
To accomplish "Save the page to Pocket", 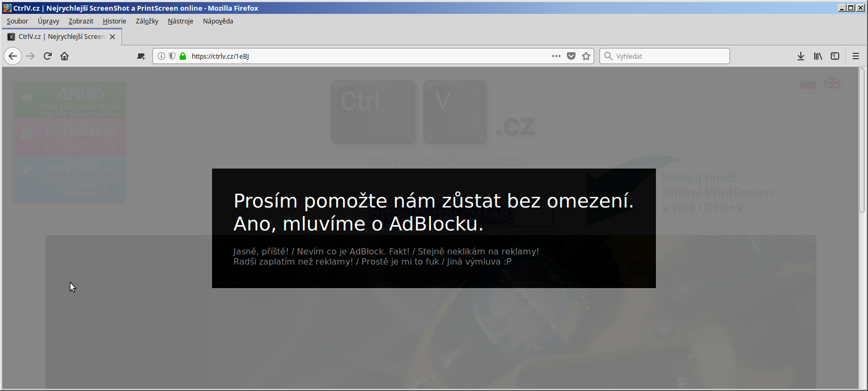I will click(571, 56).
